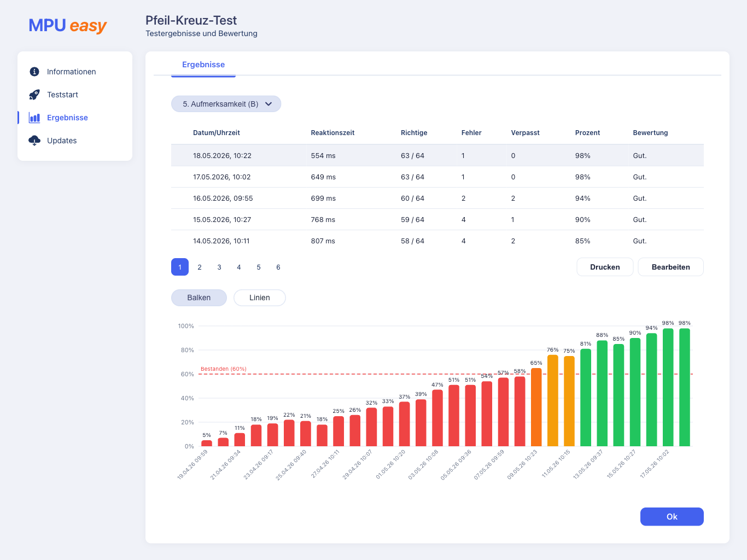Image resolution: width=747 pixels, height=560 pixels.
Task: Click the red 39% chart bar
Action: [421, 423]
